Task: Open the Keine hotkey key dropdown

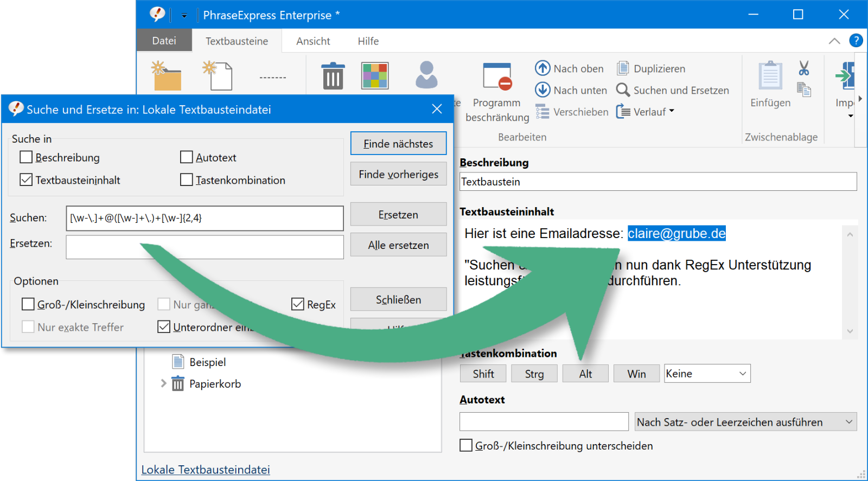Action: click(707, 374)
